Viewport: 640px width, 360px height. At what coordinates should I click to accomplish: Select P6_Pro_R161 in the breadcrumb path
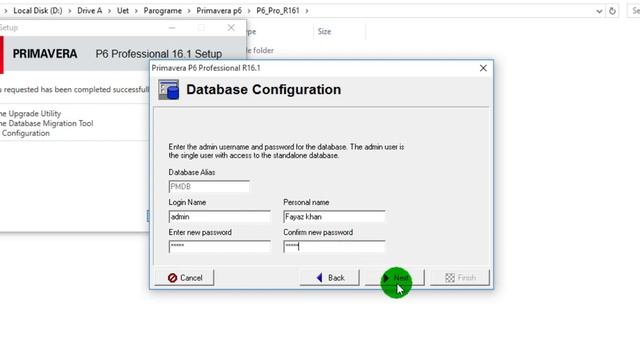[278, 11]
